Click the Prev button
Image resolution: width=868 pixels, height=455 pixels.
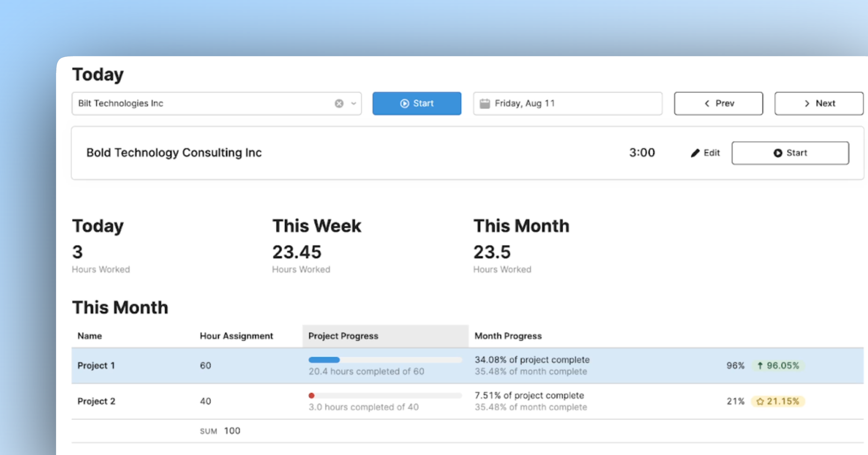[718, 103]
